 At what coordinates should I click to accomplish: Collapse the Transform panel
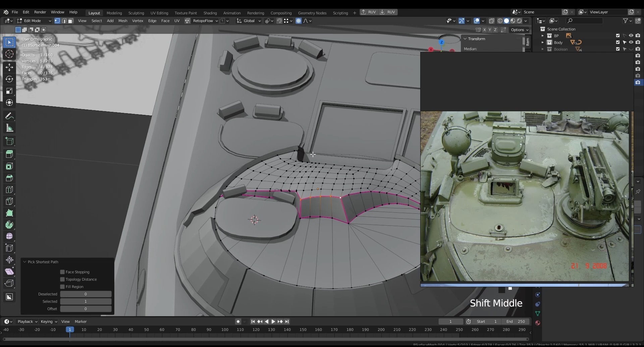[x=465, y=39]
